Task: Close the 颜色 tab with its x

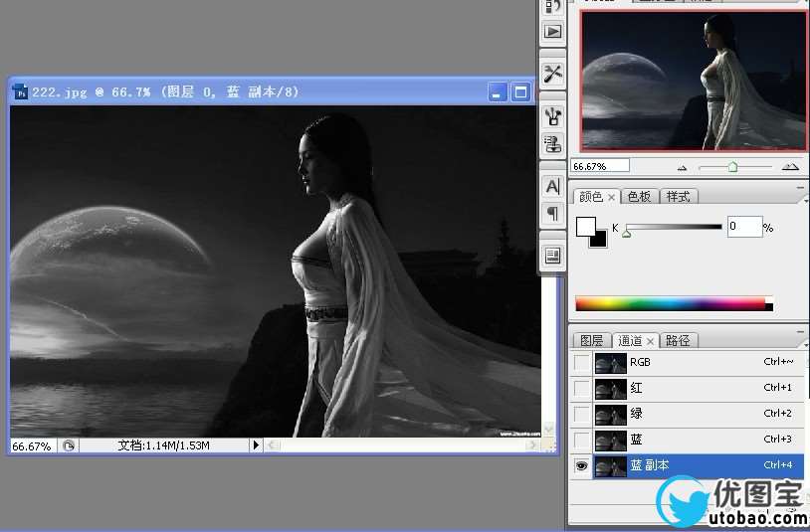Action: click(611, 197)
